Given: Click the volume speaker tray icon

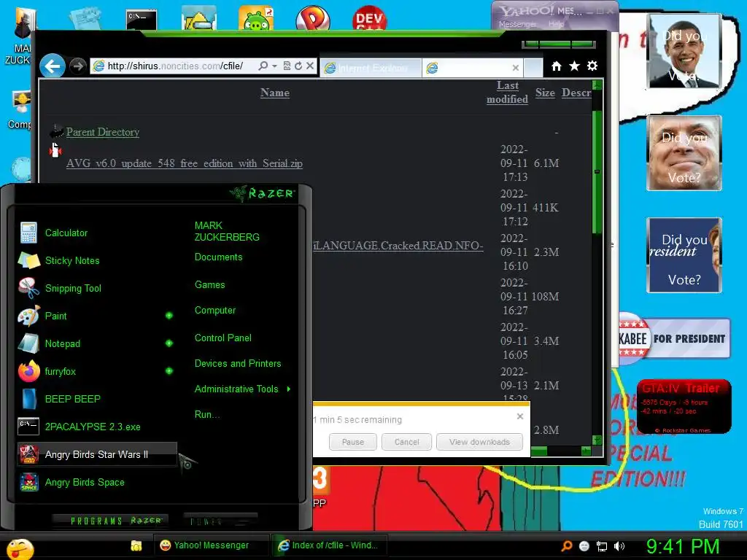Looking at the screenshot, I should 619,547.
